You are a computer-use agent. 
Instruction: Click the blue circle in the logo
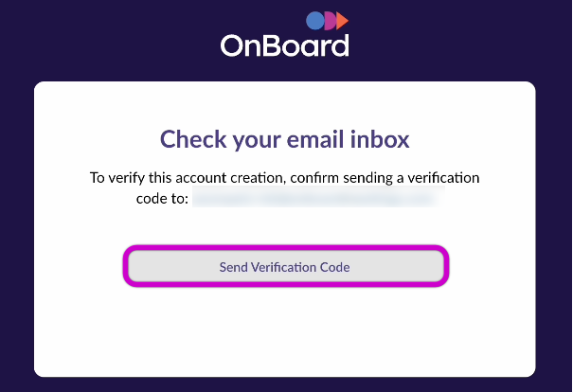(314, 21)
